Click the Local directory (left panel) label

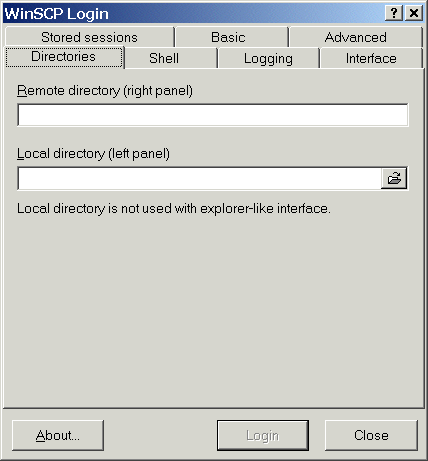(93, 154)
